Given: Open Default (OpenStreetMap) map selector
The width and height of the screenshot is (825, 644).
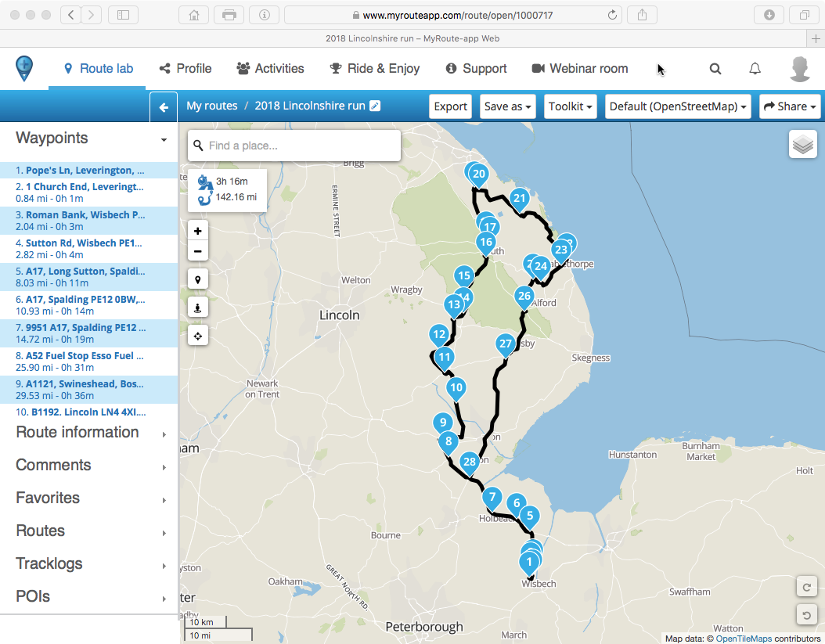Looking at the screenshot, I should [678, 106].
